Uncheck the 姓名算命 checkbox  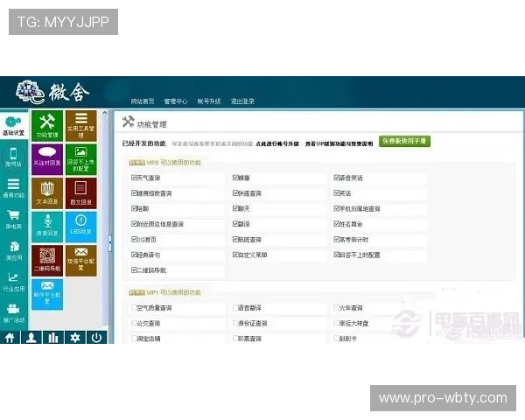point(337,224)
